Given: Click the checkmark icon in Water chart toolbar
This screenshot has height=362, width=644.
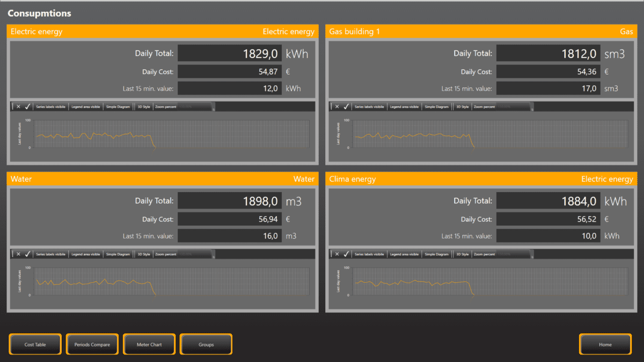Looking at the screenshot, I should click(27, 254).
